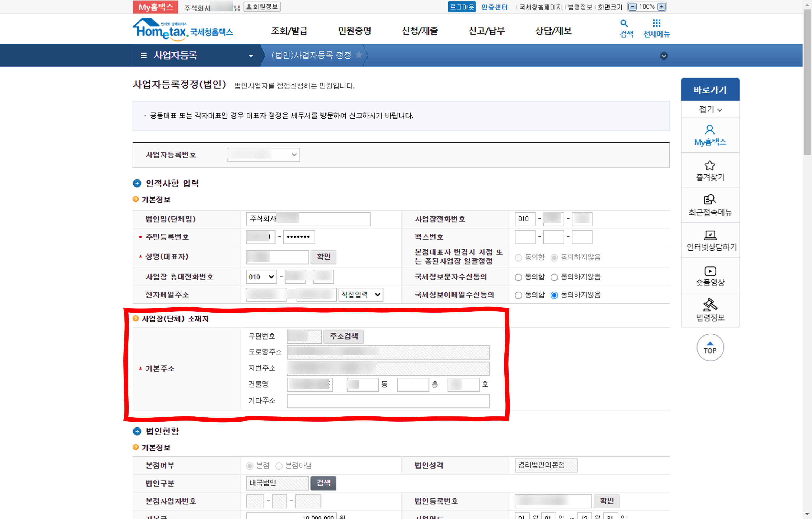Click the 기타주소 input field
Screen dimensions: 812x519
click(x=388, y=401)
